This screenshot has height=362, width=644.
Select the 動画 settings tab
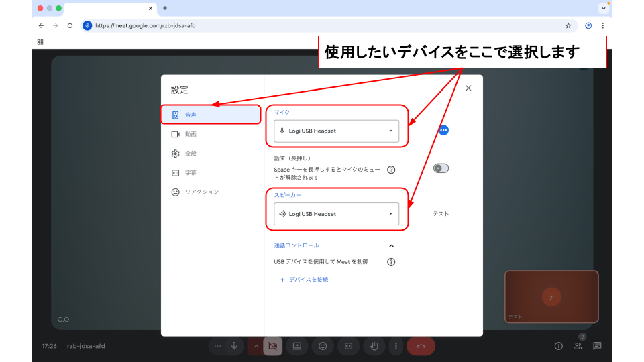pos(191,134)
